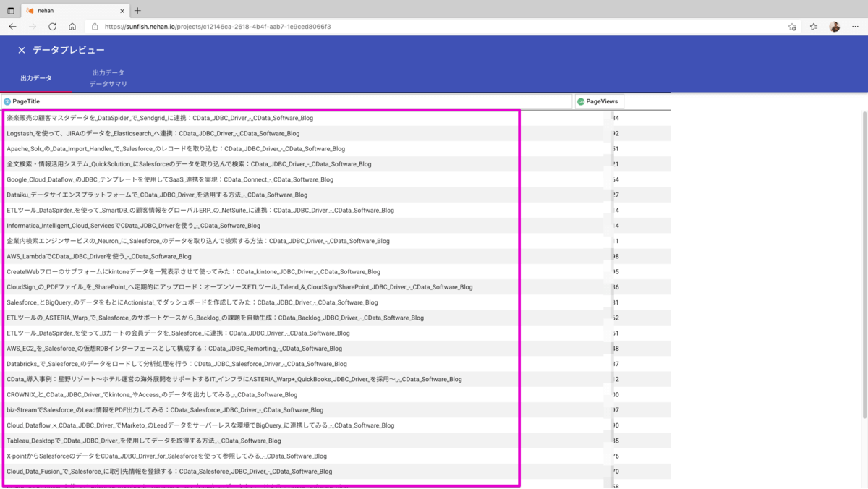Select row Apache_Solr の Data_Import_Handler

(336, 149)
